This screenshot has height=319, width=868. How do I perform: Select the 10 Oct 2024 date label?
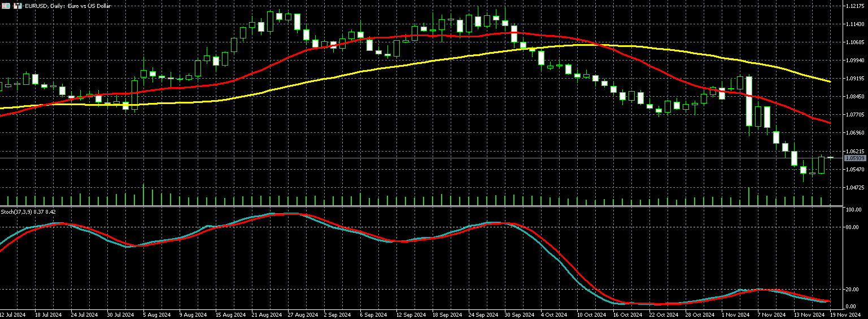click(x=591, y=314)
